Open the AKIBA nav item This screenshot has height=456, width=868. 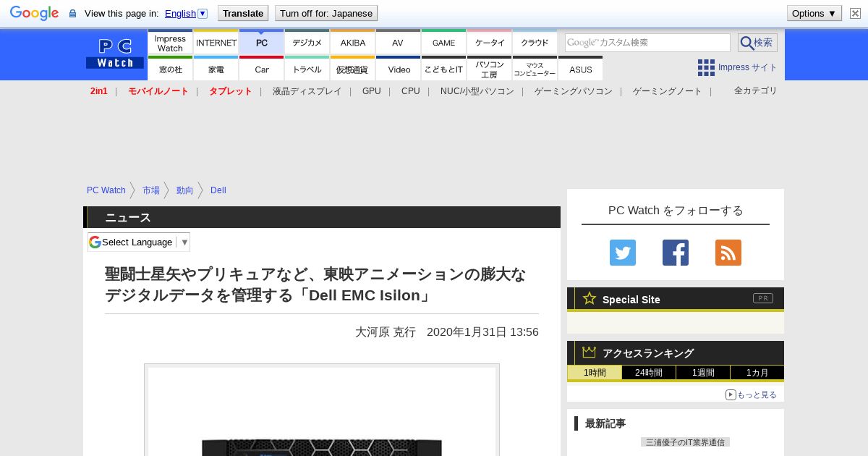(x=353, y=42)
